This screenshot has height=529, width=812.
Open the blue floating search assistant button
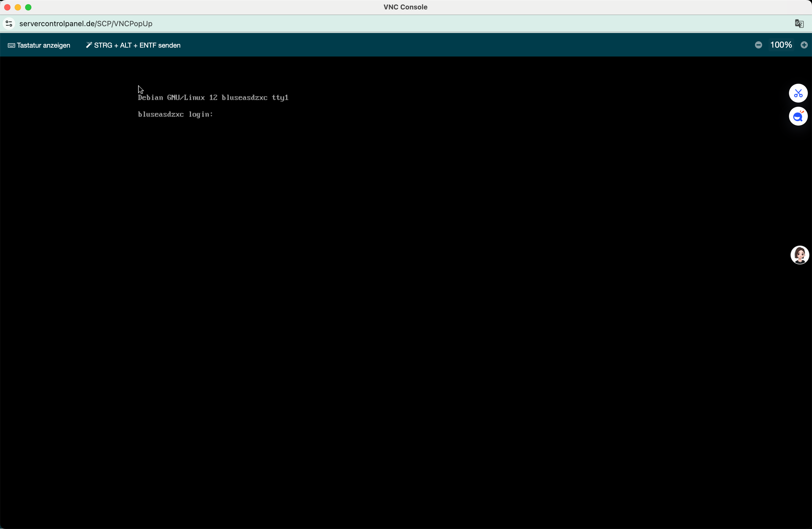coord(798,116)
